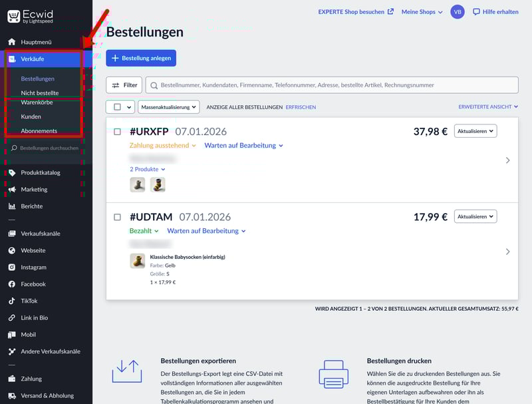Select checkbox for order #URXFP
The width and height of the screenshot is (532, 404).
pos(118,132)
